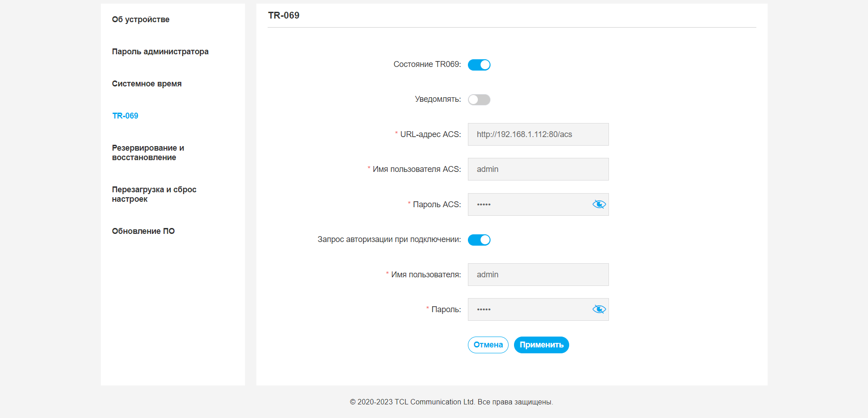Go to Пароль администратора section
Screen dimensions: 868x418
pos(160,52)
